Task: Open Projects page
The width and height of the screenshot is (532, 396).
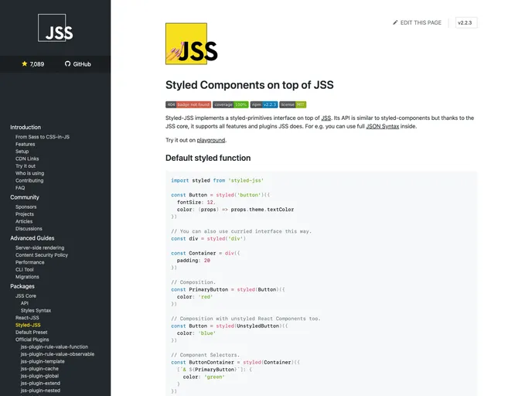Action: coord(25,214)
